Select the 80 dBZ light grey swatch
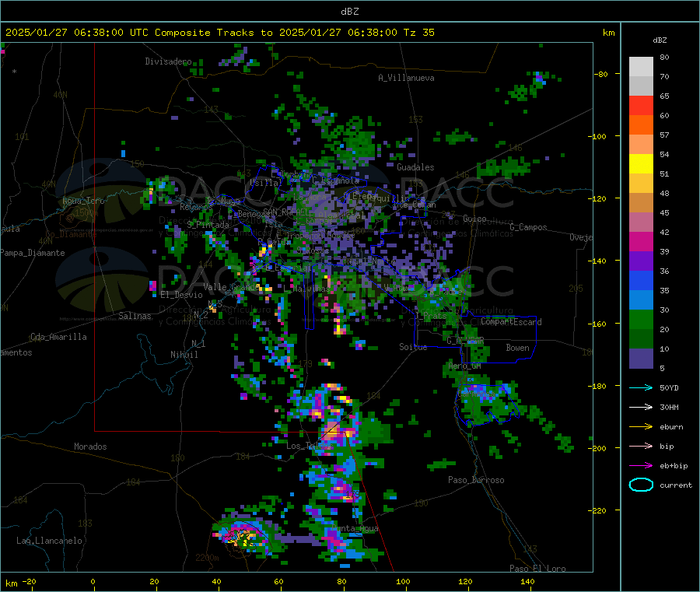700x592 pixels. click(641, 67)
